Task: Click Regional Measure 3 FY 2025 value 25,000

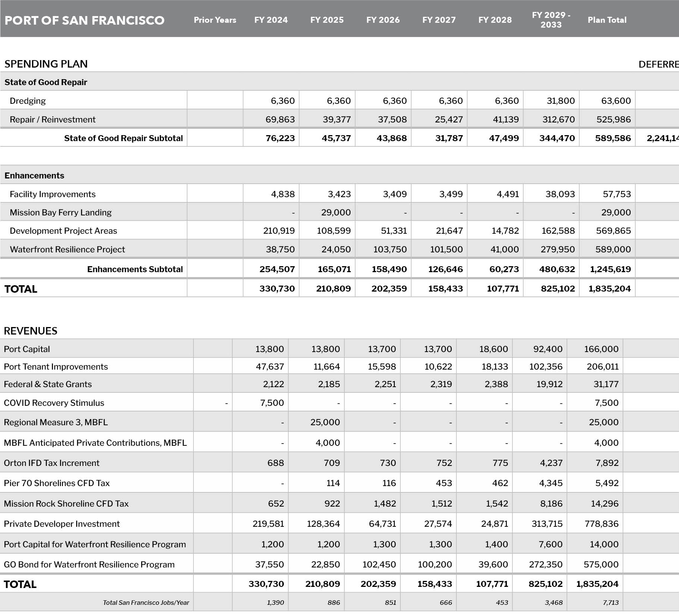Action: [x=325, y=422]
